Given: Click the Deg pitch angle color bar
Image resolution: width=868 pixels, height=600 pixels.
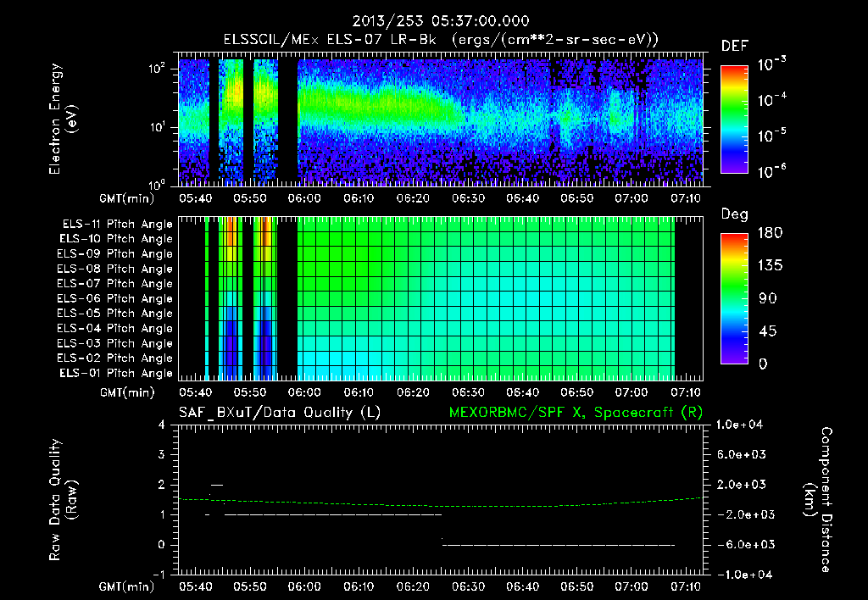Looking at the screenshot, I should coord(734,298).
